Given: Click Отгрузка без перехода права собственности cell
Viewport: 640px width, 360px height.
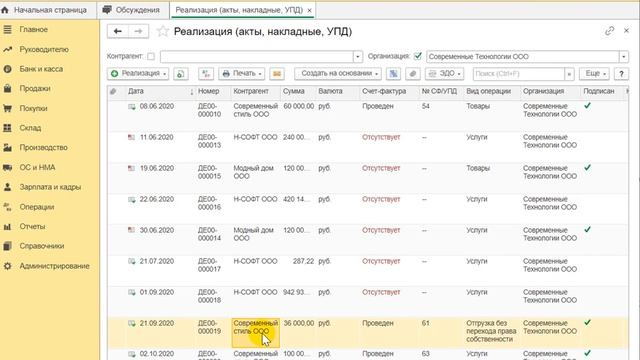Looking at the screenshot, I should point(491,331).
